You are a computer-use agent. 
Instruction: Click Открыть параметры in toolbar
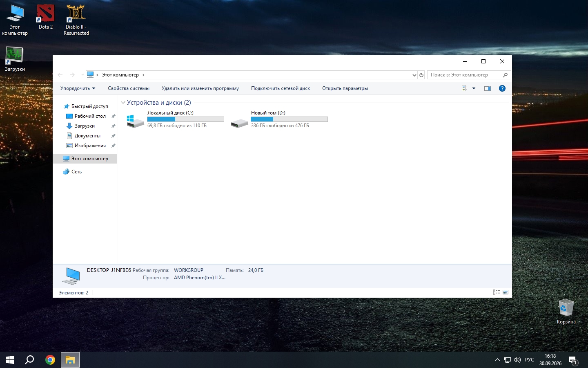(x=345, y=88)
